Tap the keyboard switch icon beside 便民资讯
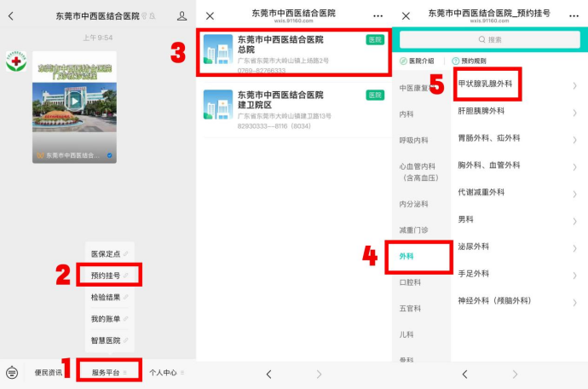588x389 pixels. click(12, 373)
